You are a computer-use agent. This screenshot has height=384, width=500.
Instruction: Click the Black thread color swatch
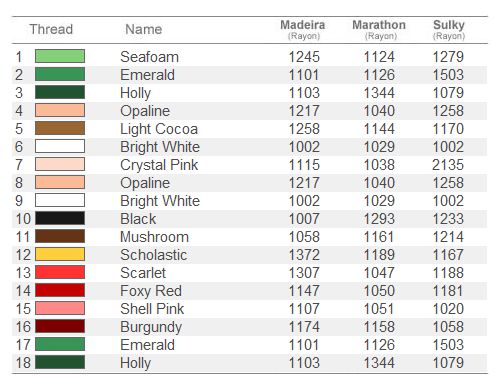(60, 218)
